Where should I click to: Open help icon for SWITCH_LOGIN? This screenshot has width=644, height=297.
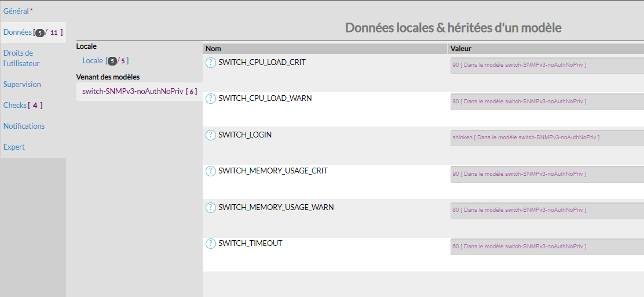[211, 135]
